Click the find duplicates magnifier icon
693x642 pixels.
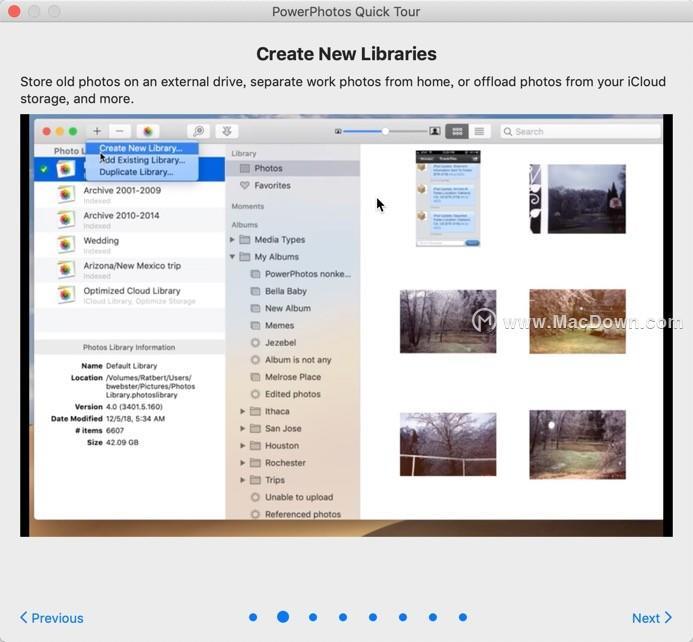pyautogui.click(x=199, y=131)
